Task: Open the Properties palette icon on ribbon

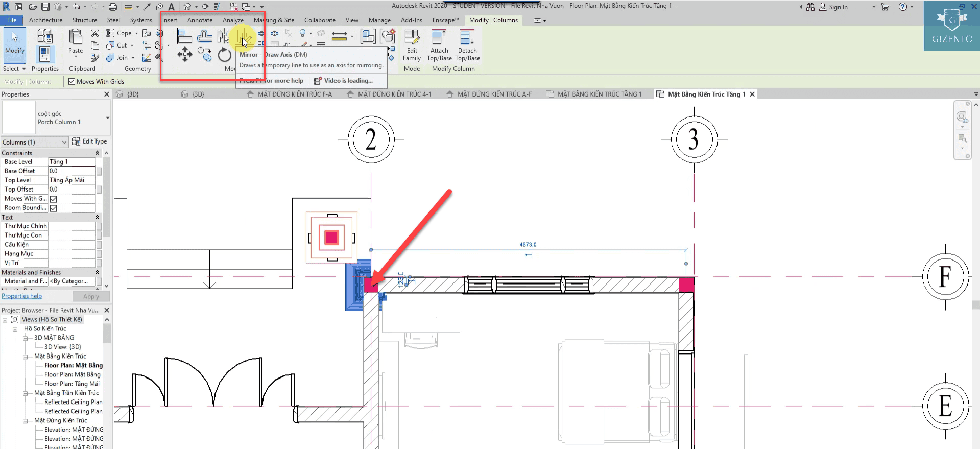Action: click(x=45, y=54)
